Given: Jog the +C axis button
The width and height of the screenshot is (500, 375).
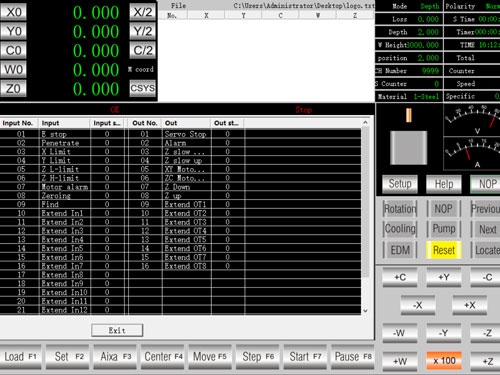Looking at the screenshot, I should tap(400, 277).
